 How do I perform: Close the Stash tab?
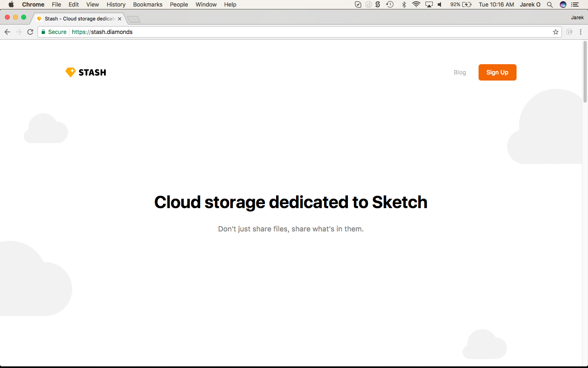(x=120, y=19)
